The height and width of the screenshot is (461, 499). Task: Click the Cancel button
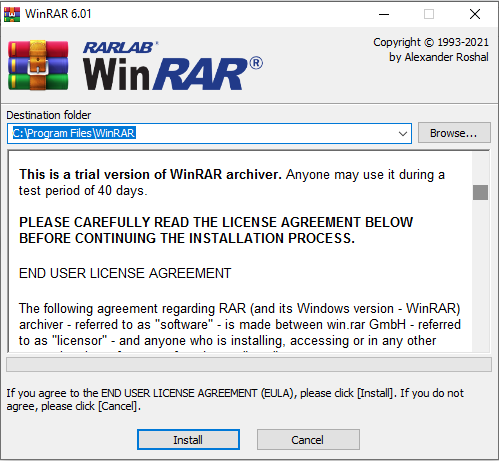(308, 440)
